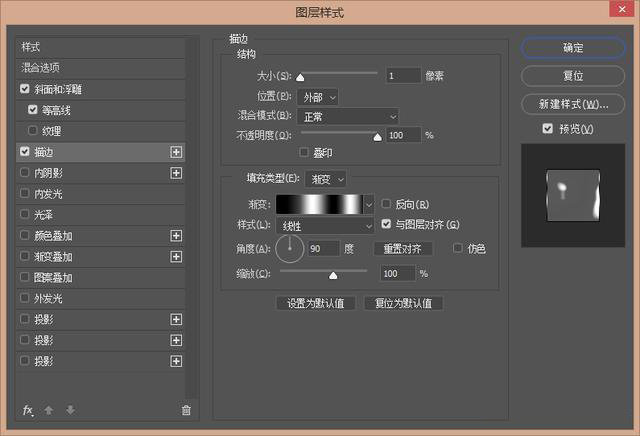Click the 缩放 percent input field

pyautogui.click(x=398, y=273)
